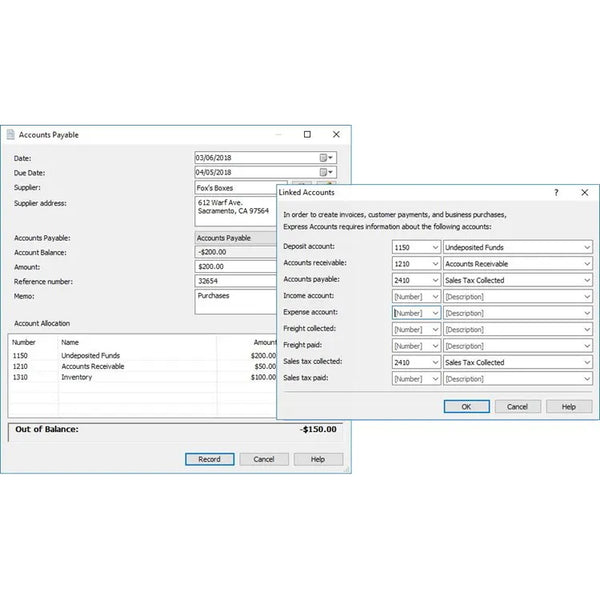
Task: Click the Account Balance field showing -$200.00
Action: [236, 252]
